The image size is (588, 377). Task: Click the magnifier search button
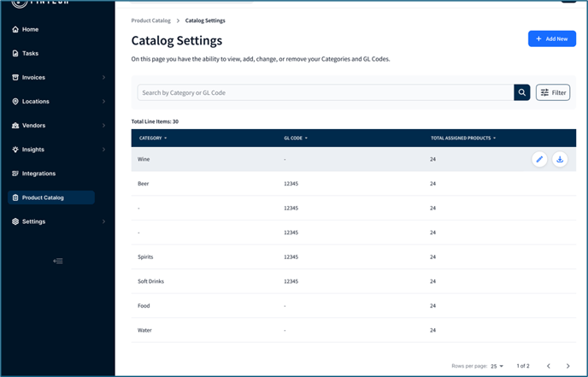click(x=521, y=92)
